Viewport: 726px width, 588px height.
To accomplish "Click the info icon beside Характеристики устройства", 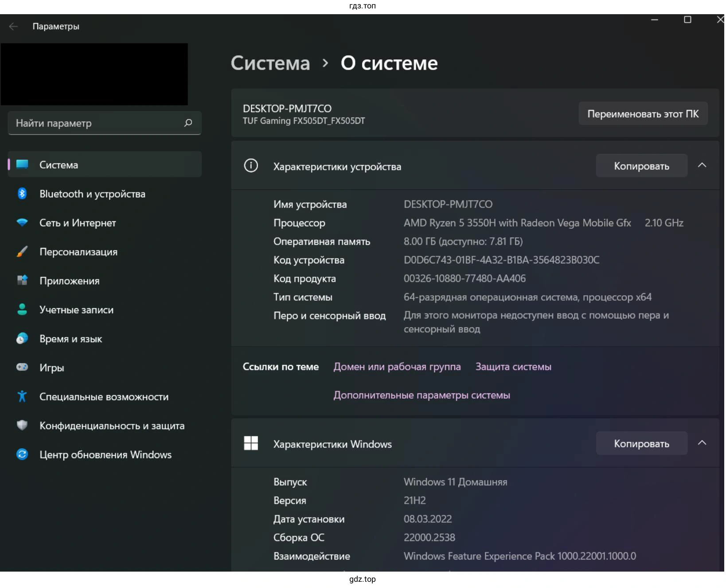I will pyautogui.click(x=251, y=166).
